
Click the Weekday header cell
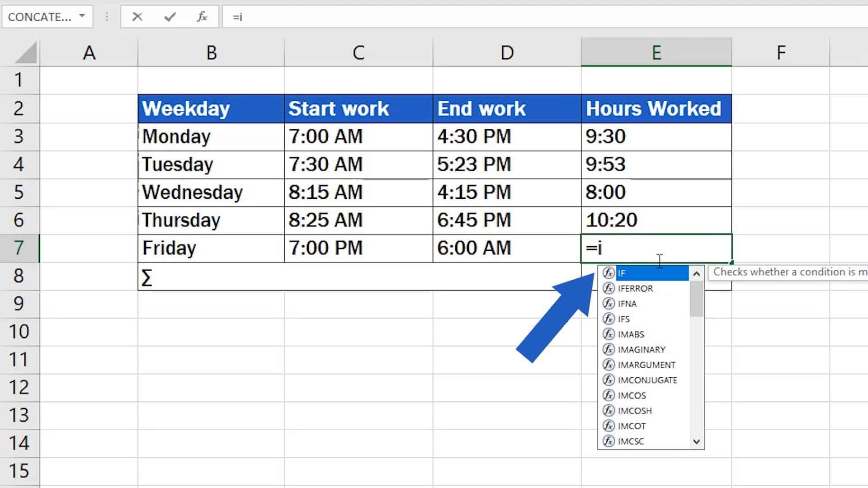tap(211, 108)
